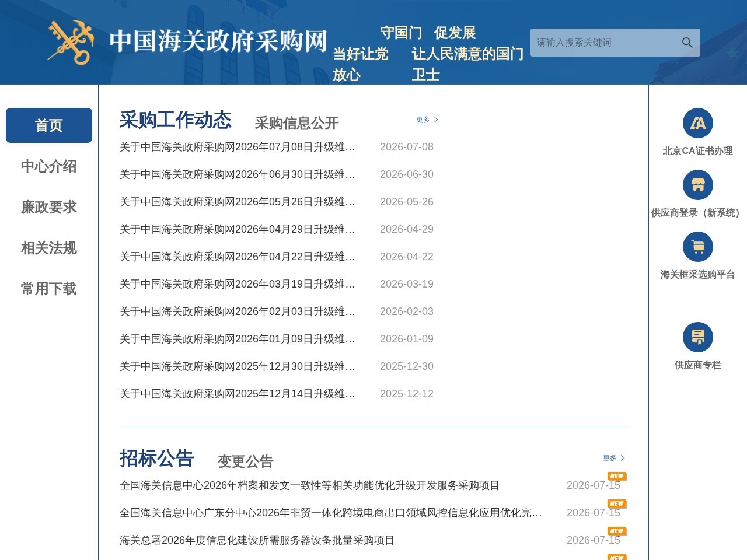Open 北京CA证书办理 round icon

click(x=698, y=123)
